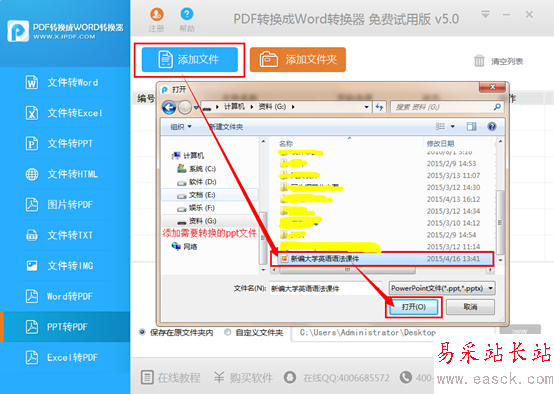Click the 文件名(N) filename input field
This screenshot has width=554, height=394.
coord(325,289)
